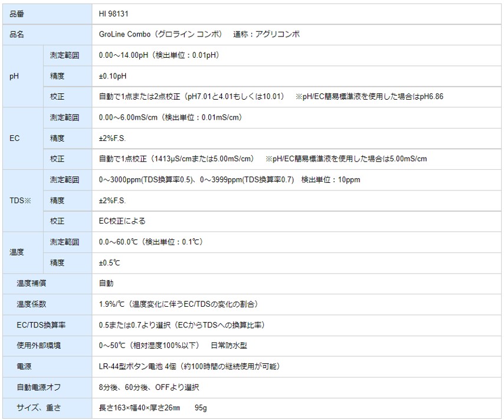This screenshot has height=420, width=504.
Task: Click the EC/TDS換算率 label
Action: pos(41,325)
